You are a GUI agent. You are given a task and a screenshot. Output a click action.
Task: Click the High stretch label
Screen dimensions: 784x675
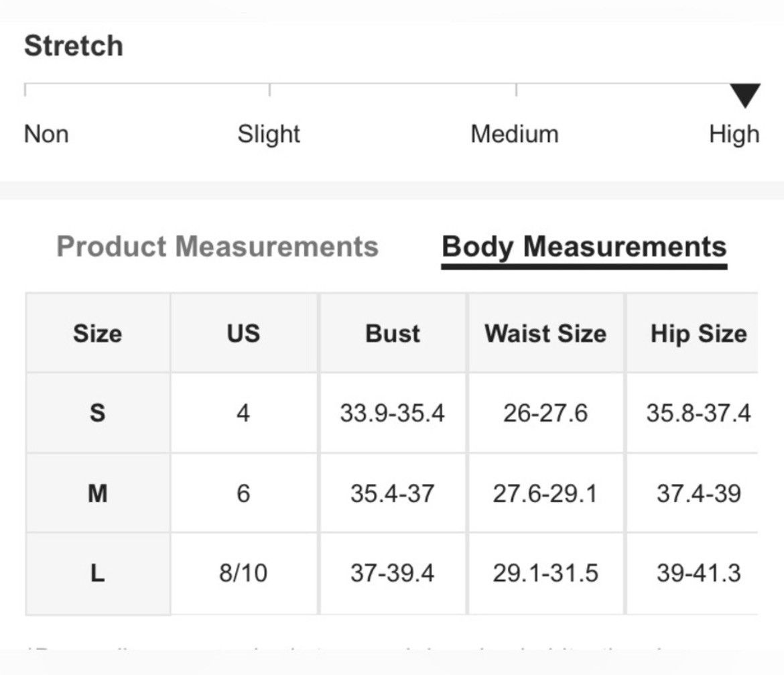point(734,135)
